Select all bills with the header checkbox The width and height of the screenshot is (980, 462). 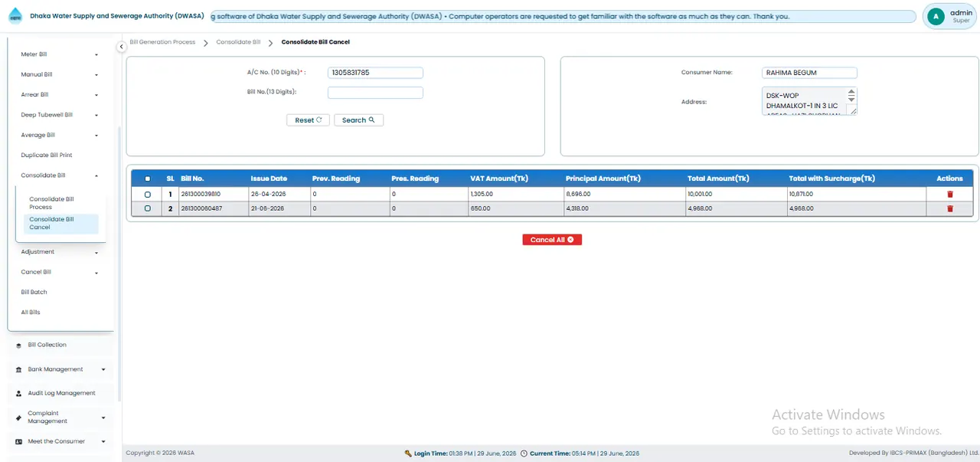click(x=148, y=179)
